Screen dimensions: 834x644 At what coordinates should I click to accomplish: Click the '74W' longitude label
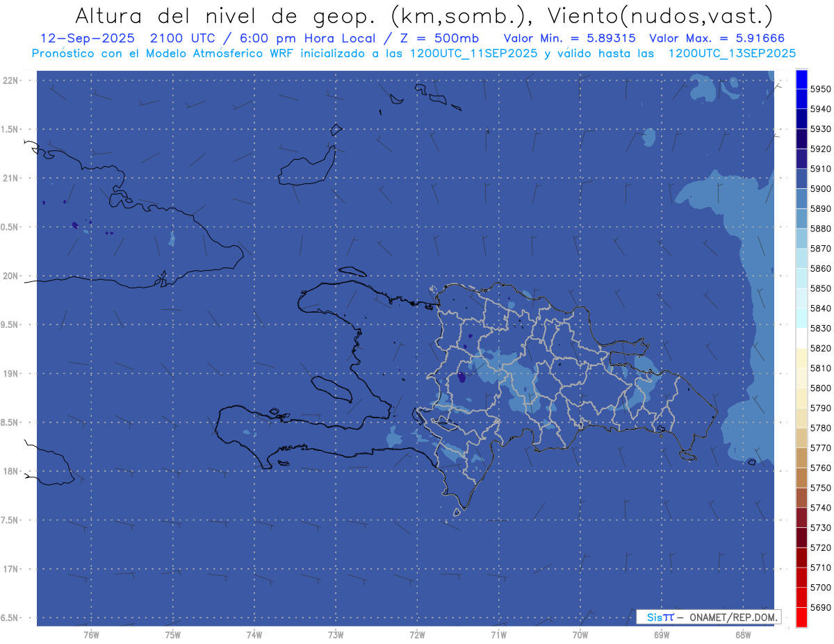click(254, 635)
